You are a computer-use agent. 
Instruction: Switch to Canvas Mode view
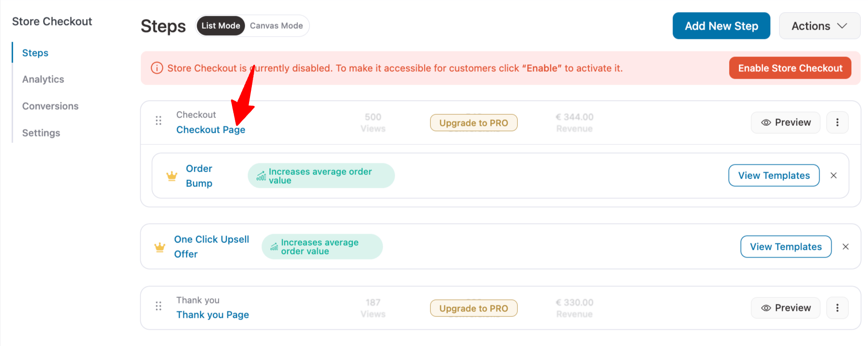click(x=276, y=26)
